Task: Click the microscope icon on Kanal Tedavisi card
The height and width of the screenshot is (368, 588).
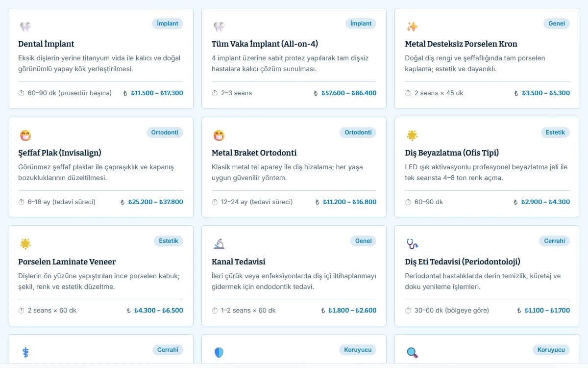Action: tap(219, 244)
